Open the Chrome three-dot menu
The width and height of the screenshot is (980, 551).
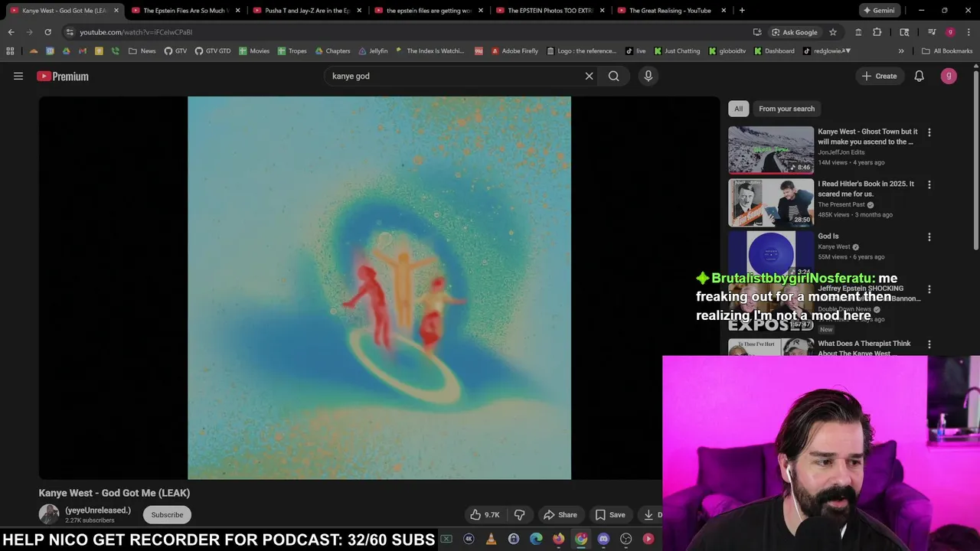point(969,32)
